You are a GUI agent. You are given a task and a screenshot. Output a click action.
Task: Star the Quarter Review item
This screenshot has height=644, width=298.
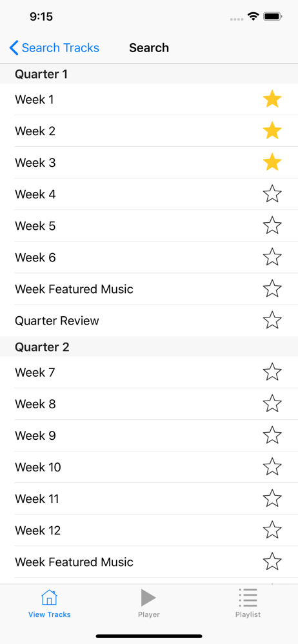point(272,320)
